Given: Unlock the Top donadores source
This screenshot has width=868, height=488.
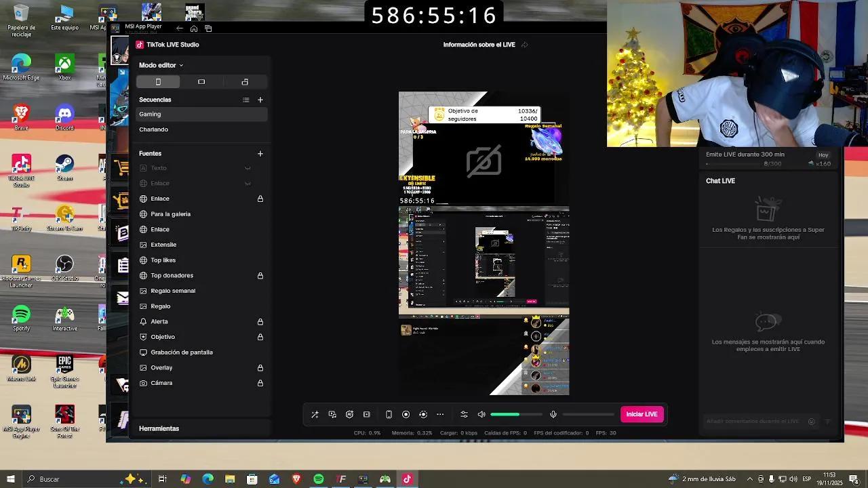Looking at the screenshot, I should [260, 276].
